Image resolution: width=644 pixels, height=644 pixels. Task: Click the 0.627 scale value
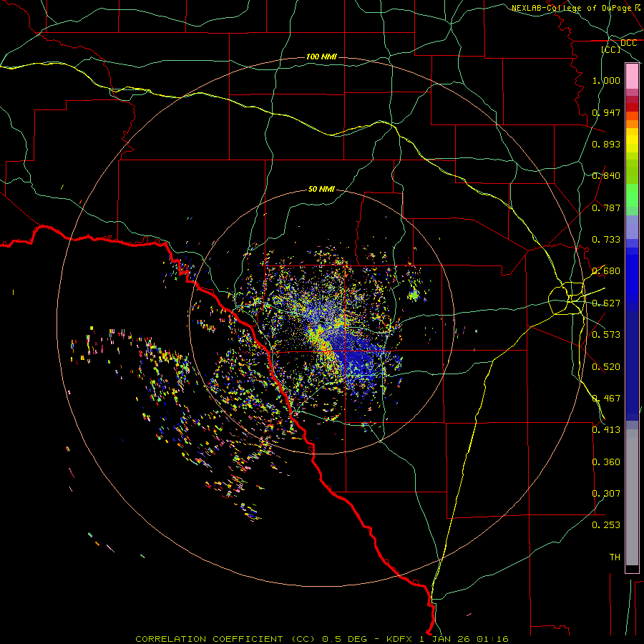(606, 303)
